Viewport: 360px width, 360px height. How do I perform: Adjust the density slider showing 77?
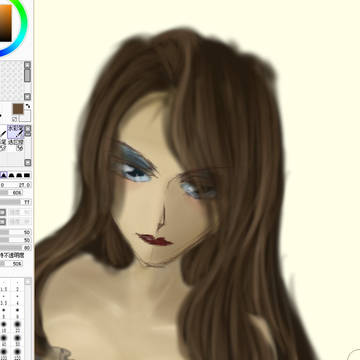click(x=16, y=202)
